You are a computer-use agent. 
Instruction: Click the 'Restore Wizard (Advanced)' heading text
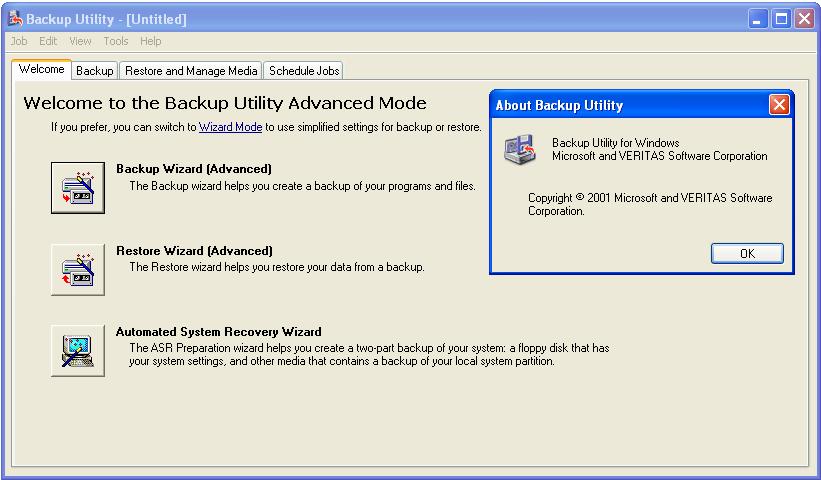point(194,251)
